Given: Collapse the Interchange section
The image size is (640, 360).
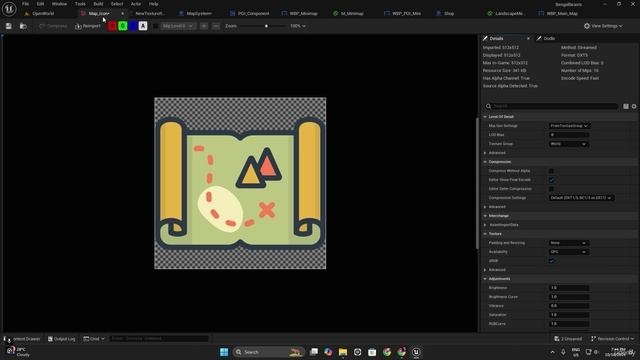Looking at the screenshot, I should [x=485, y=216].
